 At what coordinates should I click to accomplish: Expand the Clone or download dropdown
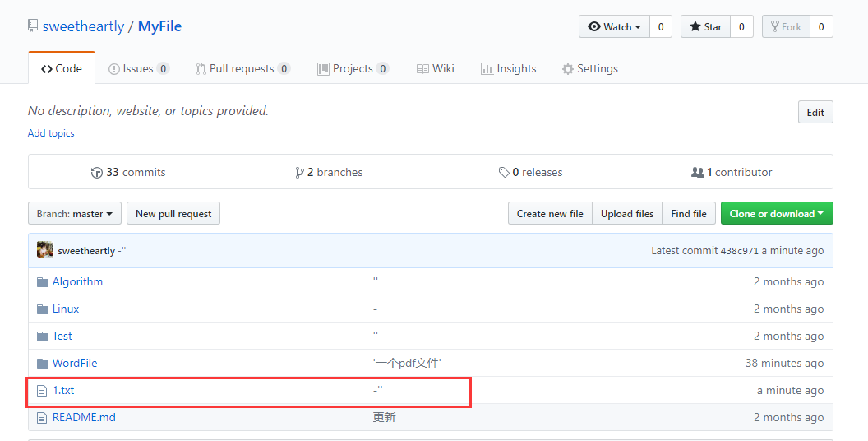click(777, 213)
